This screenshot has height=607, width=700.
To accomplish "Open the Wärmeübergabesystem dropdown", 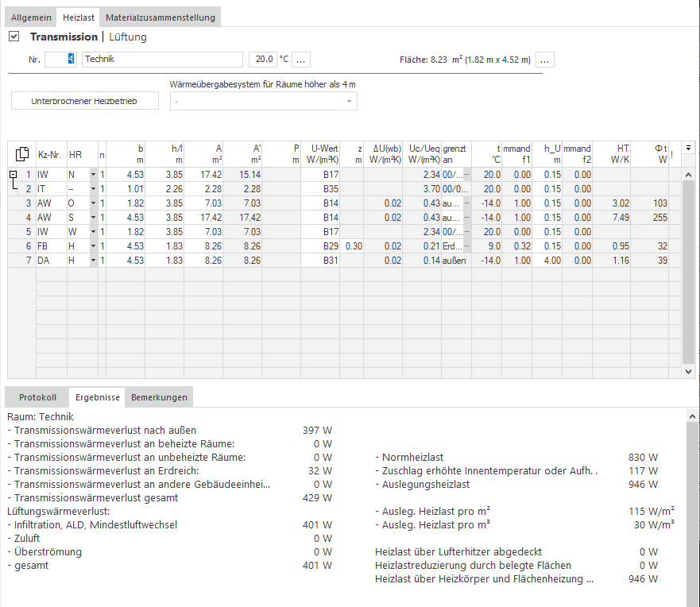I will coord(263,102).
